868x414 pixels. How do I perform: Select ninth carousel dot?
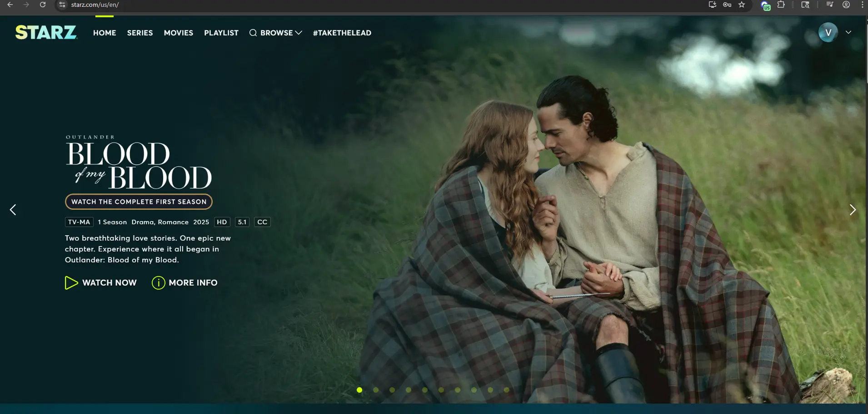pyautogui.click(x=490, y=390)
